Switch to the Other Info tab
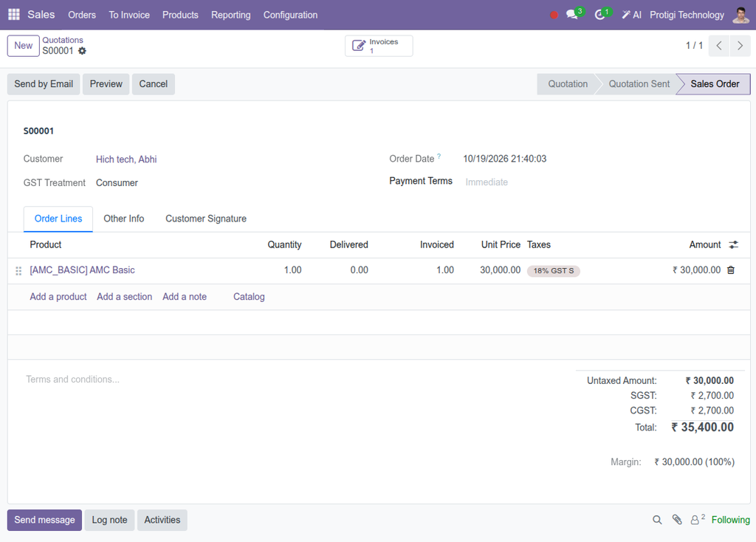 (x=124, y=219)
